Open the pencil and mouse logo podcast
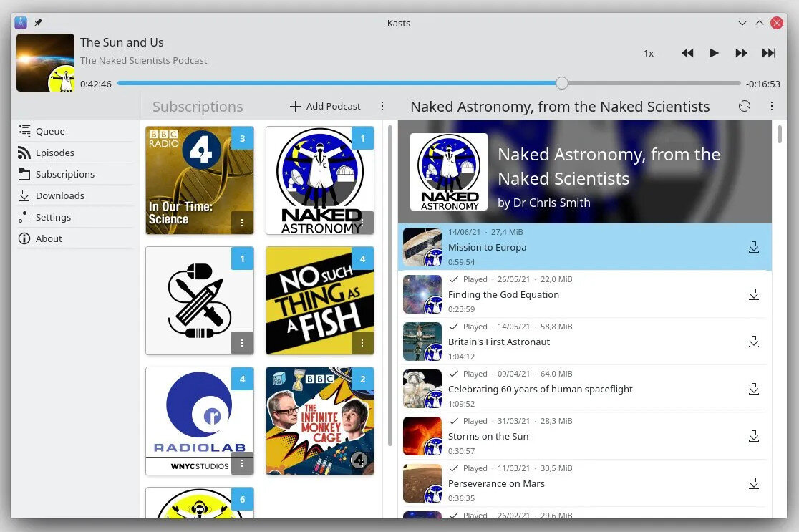This screenshot has width=799, height=532. 200,301
